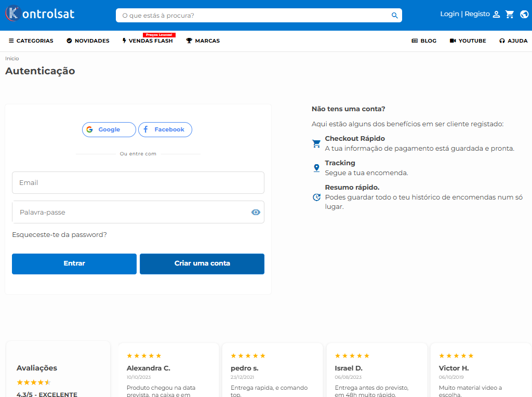Screen dimensions: 532x397
Task: Open the Marcas menu item
Action: tap(203, 41)
